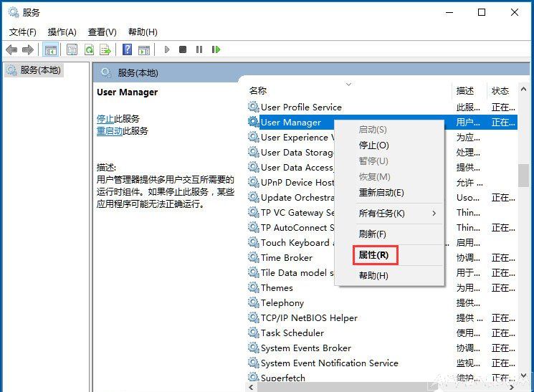Click the Stop Service square icon
Image resolution: width=534 pixels, height=392 pixels.
pos(183,49)
